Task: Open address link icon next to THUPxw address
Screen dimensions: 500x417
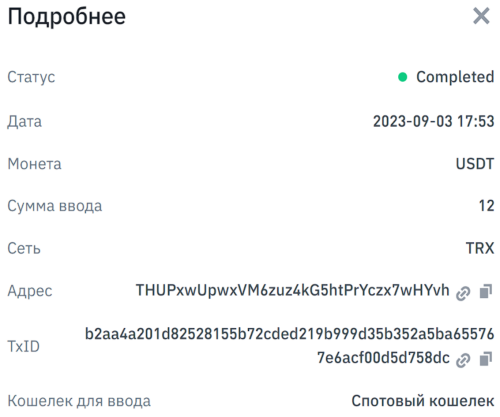Action: click(x=463, y=293)
